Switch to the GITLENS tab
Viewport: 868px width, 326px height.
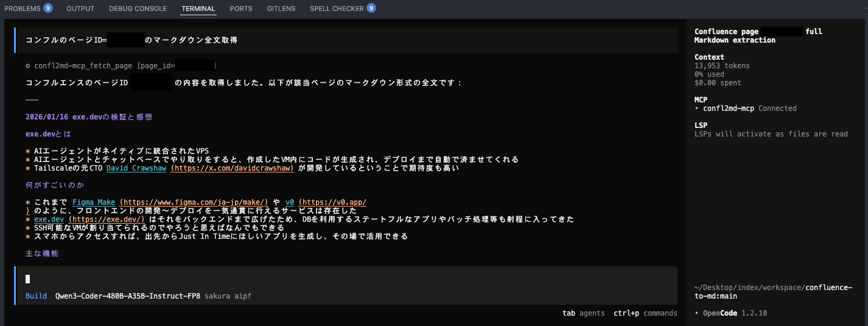pos(281,9)
